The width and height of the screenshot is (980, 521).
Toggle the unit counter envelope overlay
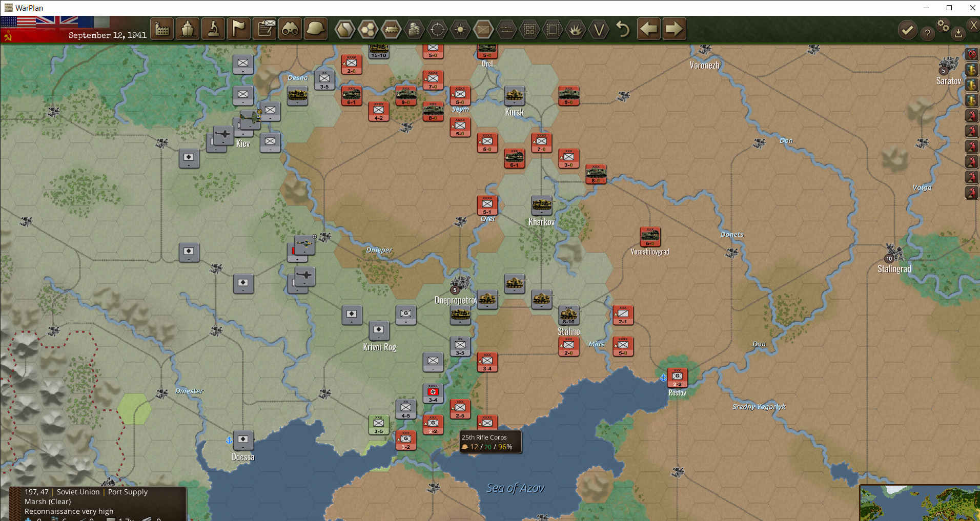483,30
